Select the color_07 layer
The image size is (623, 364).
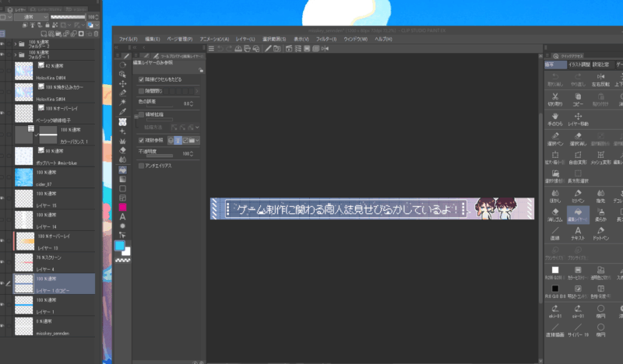pos(47,185)
